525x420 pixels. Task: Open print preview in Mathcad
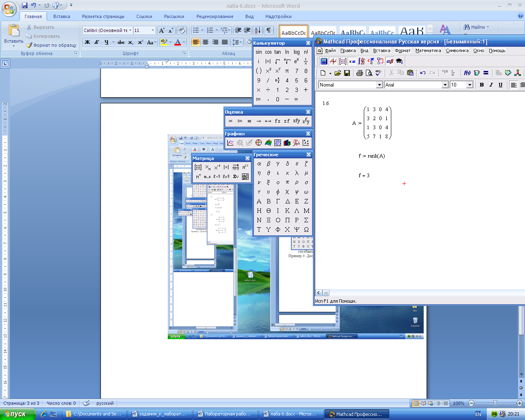[369, 73]
